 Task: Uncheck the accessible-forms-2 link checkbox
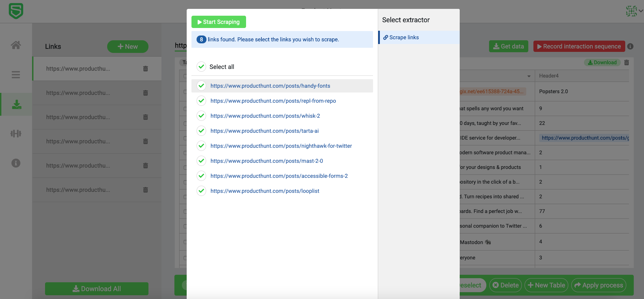click(x=201, y=176)
